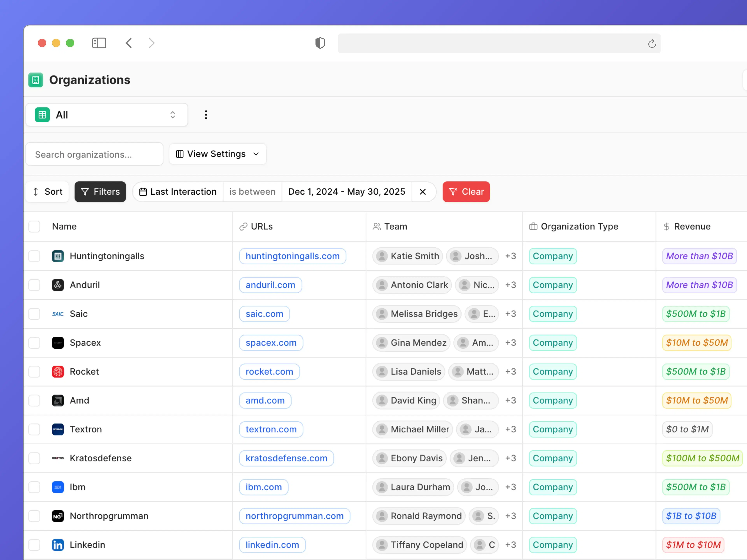The image size is (747, 560).
Task: Check the row checkbox for Huntingtoningalls
Action: pos(34,256)
